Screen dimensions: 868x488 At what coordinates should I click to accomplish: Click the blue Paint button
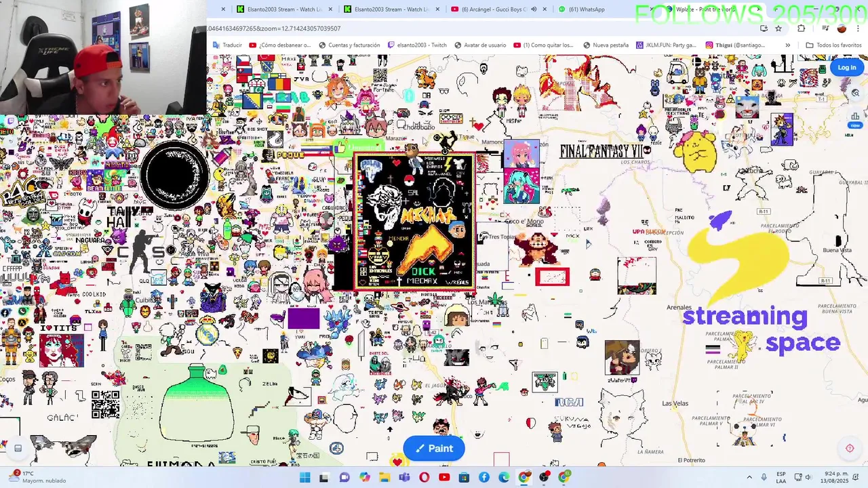coord(434,448)
